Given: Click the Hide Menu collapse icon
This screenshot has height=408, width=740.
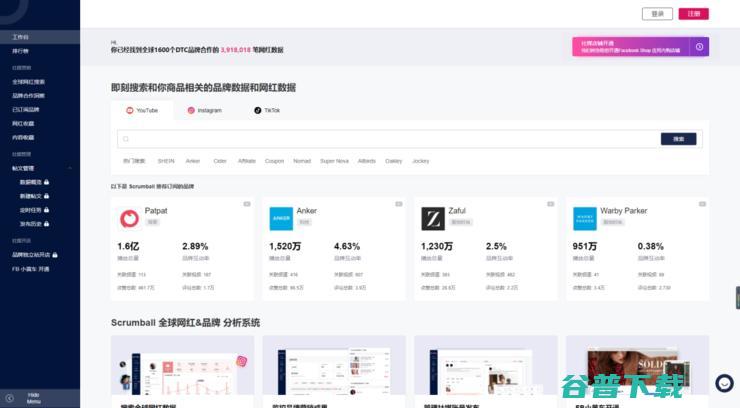Looking at the screenshot, I should pyautogui.click(x=9, y=398).
